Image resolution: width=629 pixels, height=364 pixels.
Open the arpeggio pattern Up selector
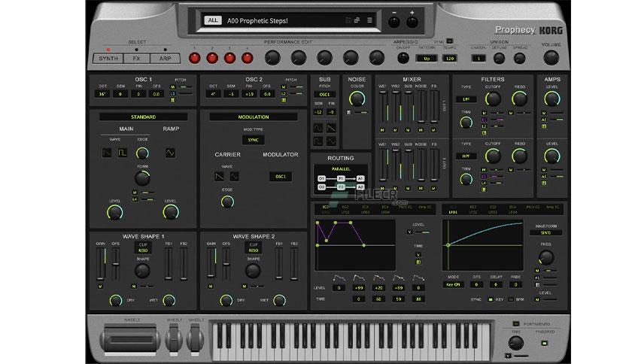click(427, 59)
